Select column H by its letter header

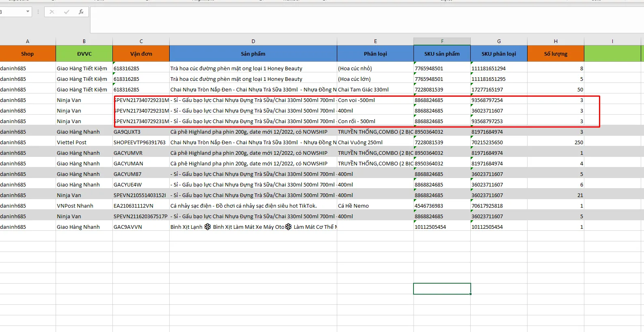tap(556, 41)
